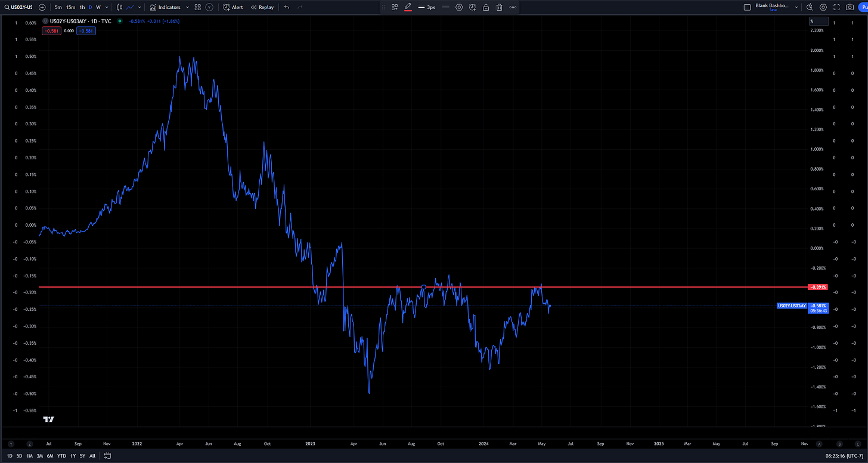Click the B scale button
The image size is (868, 463).
[839, 444]
